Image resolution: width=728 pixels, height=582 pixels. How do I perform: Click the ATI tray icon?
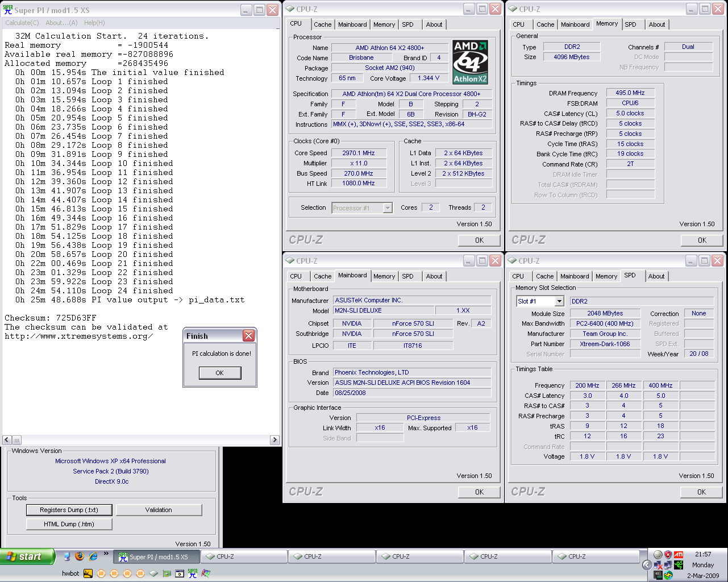coord(679,555)
